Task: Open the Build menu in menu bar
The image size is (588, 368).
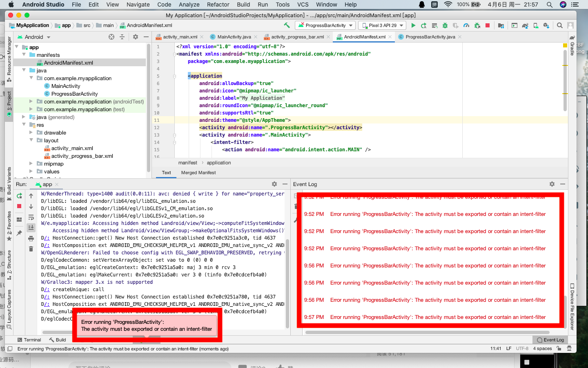Action: point(243,4)
